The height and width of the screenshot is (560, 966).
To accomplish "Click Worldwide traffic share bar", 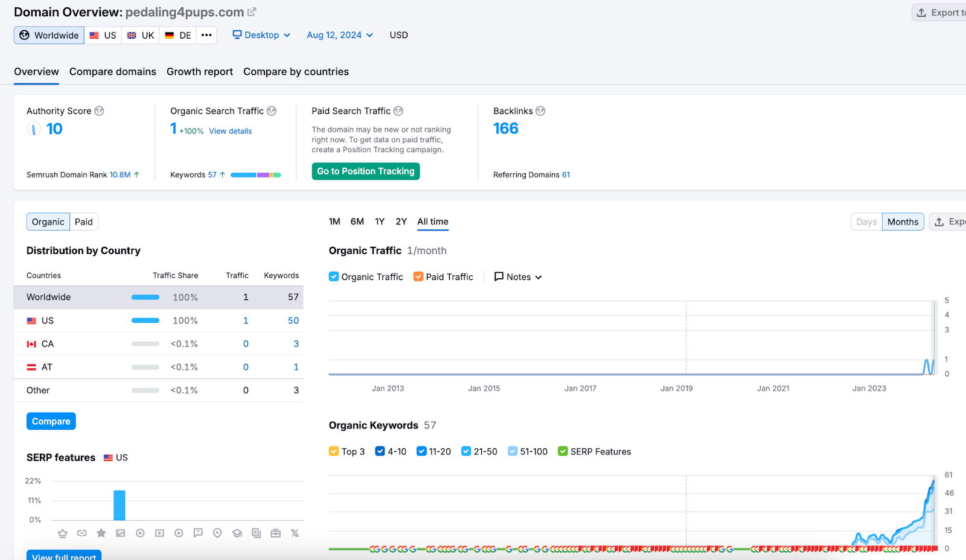I will (x=146, y=297).
